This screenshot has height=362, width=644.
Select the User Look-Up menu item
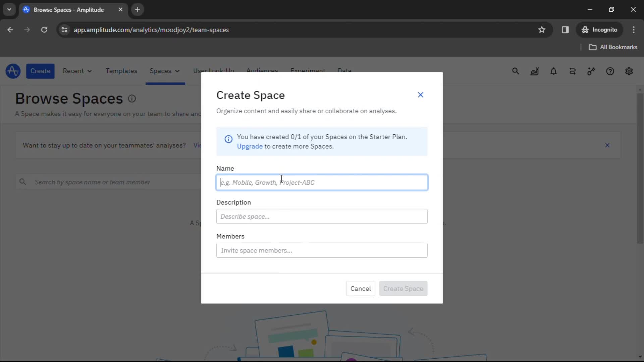tap(213, 71)
